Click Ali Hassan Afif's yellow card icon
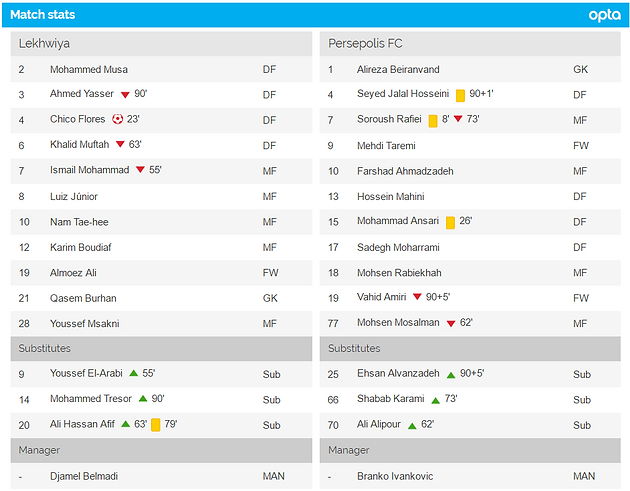Viewport: 630px width, 491px height. click(155, 425)
